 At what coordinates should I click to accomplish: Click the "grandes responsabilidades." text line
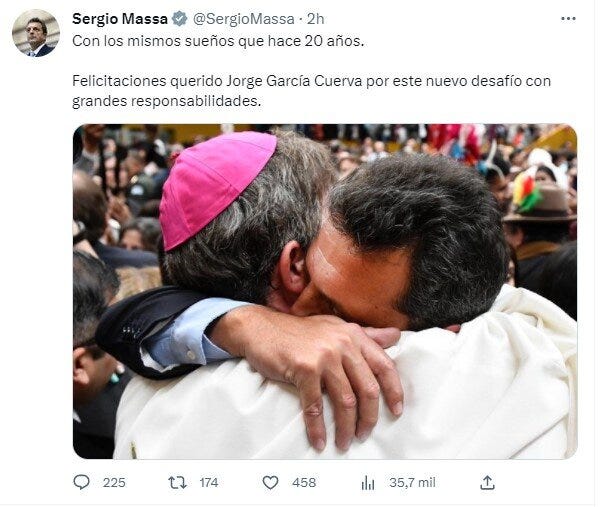coord(167,101)
